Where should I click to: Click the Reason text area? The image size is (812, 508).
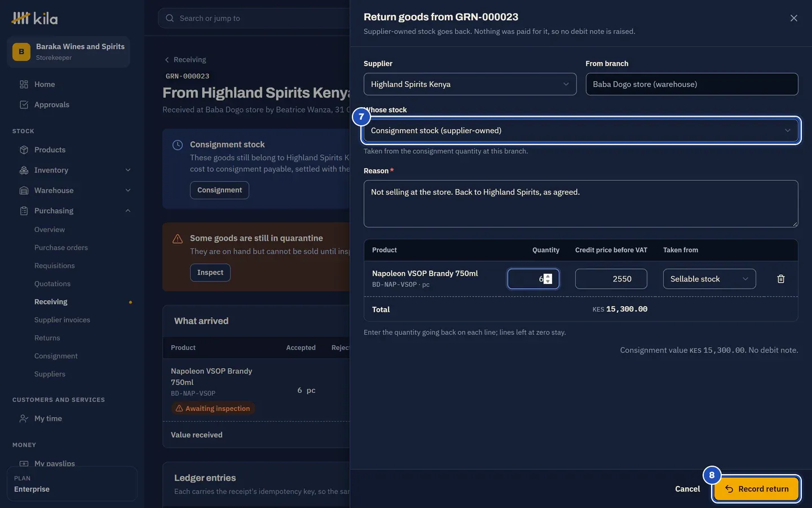(581, 204)
